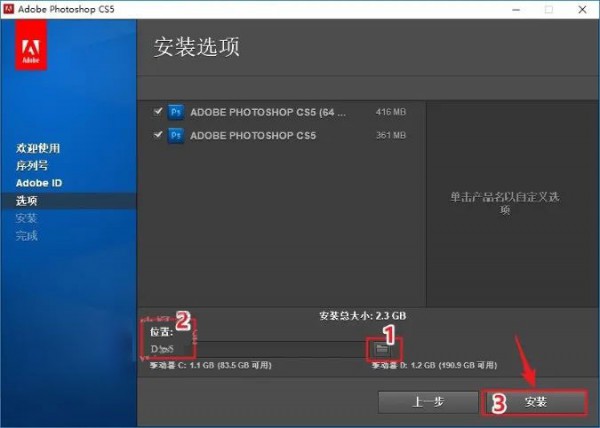The height and width of the screenshot is (428, 600).
Task: Select the Adobe ID step in the sidebar
Action: click(x=39, y=183)
